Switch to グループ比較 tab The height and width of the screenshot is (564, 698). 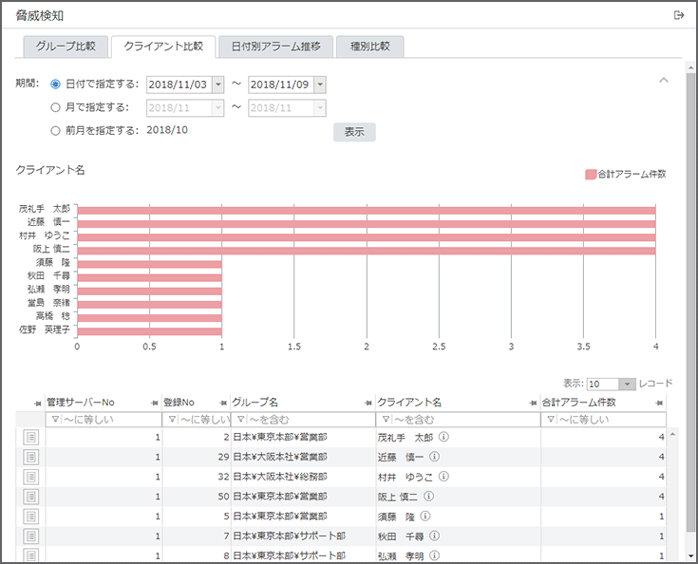(65, 46)
